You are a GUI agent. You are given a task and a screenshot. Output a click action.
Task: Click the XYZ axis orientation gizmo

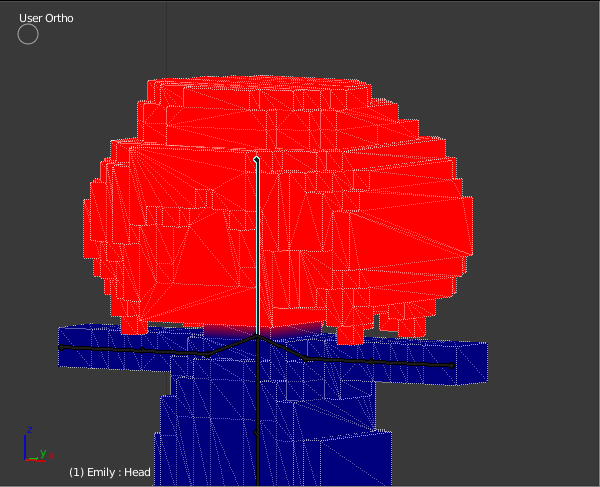pyautogui.click(x=39, y=444)
